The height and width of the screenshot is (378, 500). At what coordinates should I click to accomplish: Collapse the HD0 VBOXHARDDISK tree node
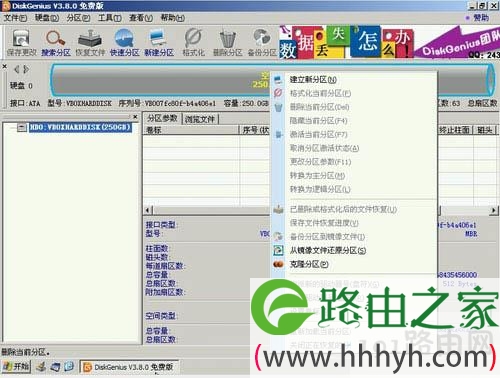pos(22,127)
